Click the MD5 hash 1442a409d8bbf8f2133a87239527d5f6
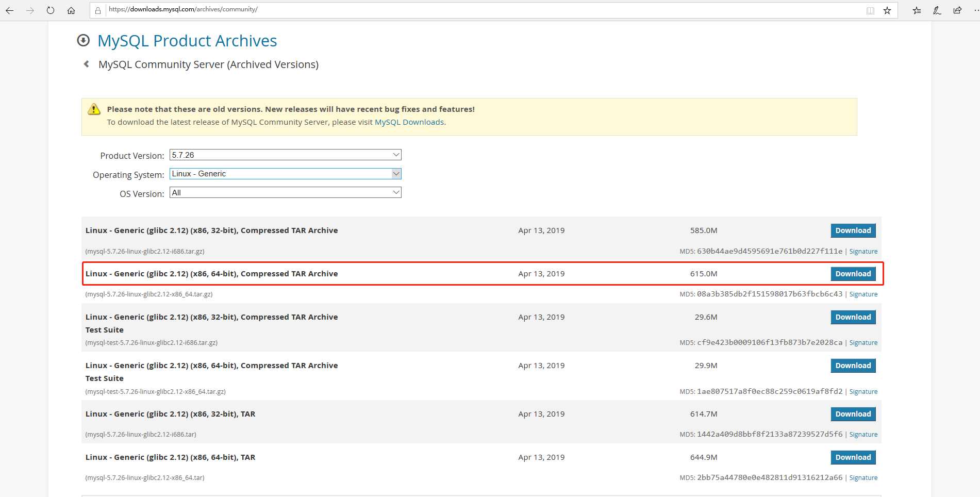Image resolution: width=980 pixels, height=497 pixels. point(770,434)
